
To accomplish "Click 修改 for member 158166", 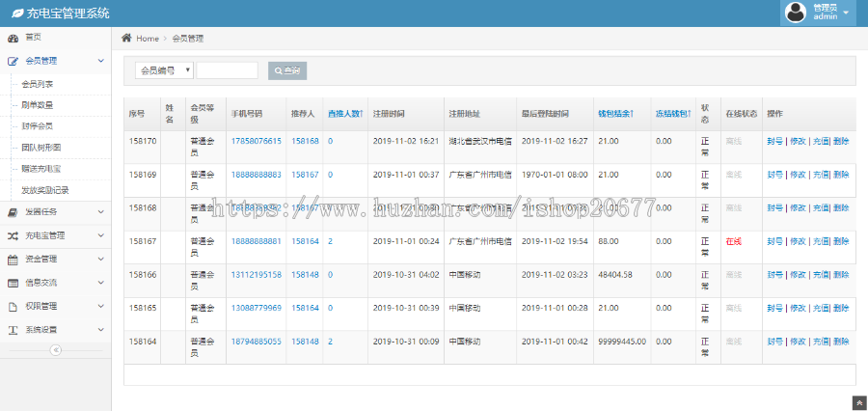I will pos(798,275).
